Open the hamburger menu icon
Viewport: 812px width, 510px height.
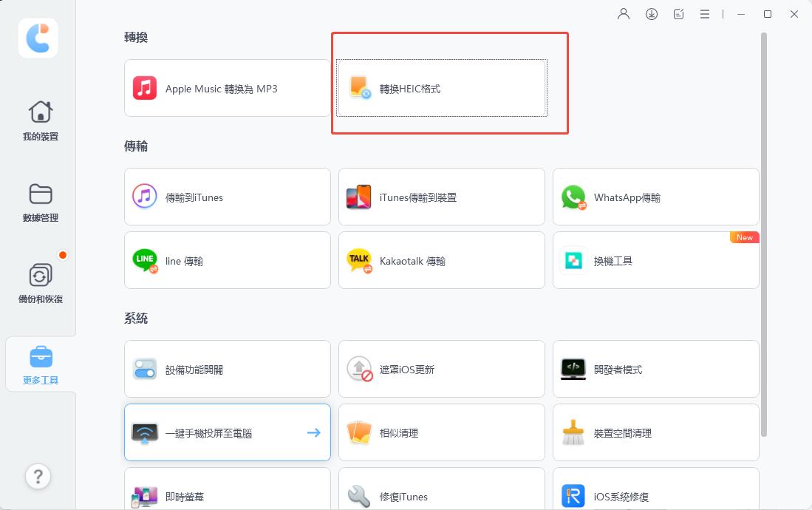(705, 14)
